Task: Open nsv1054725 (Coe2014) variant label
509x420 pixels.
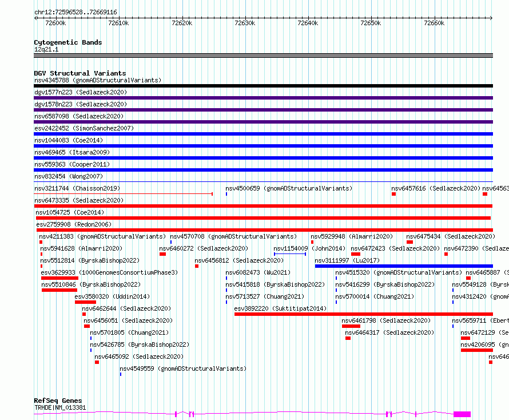Action: tap(70, 212)
